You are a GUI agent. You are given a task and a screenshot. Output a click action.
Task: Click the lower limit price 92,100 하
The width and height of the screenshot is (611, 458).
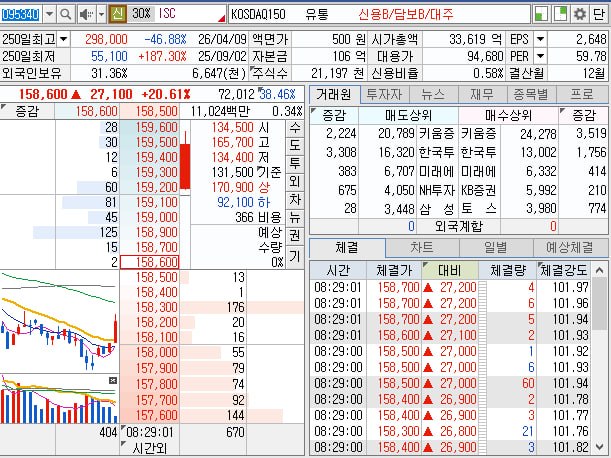(244, 202)
